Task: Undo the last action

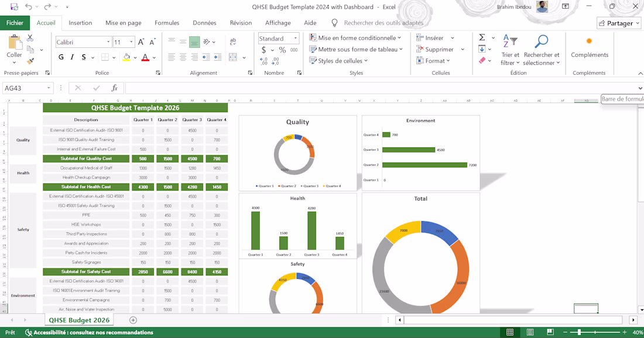Action: pos(28,6)
